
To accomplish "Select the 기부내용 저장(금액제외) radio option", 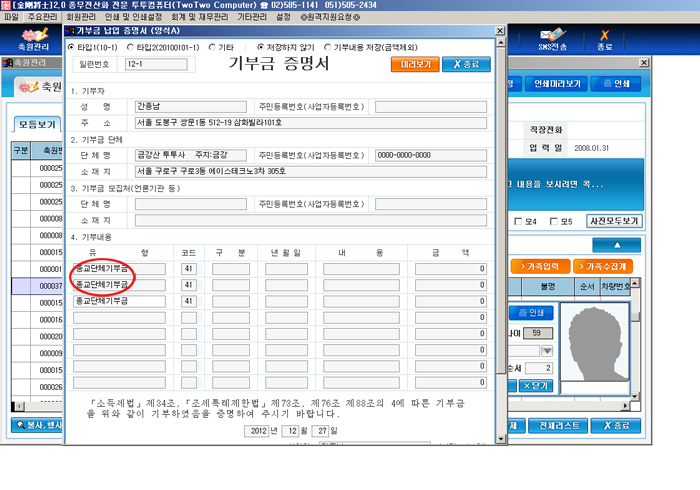I will [x=327, y=47].
